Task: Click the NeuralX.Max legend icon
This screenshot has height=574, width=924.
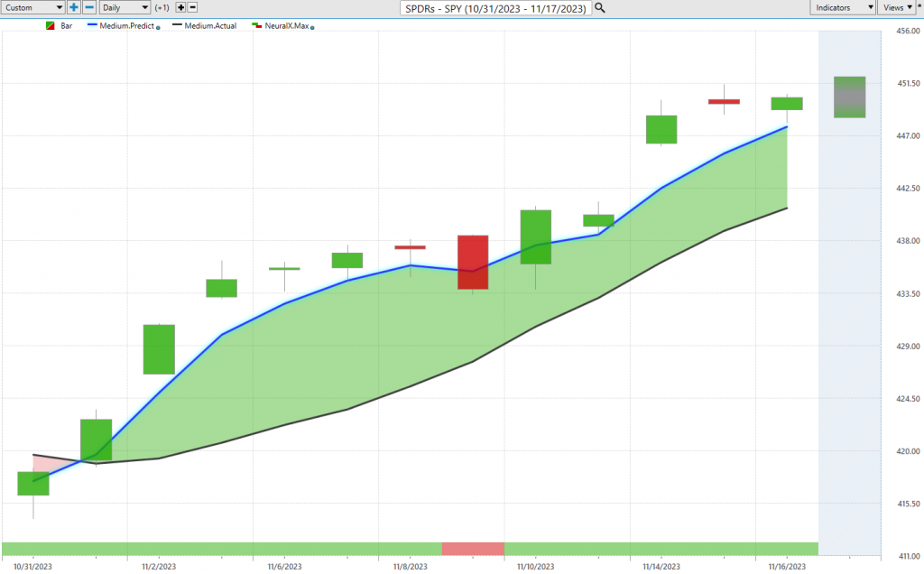Action: point(255,26)
